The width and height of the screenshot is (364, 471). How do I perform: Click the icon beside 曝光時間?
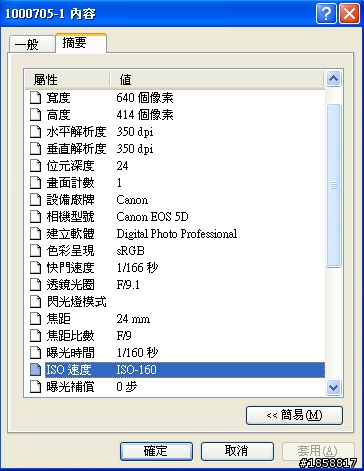pyautogui.click(x=36, y=353)
